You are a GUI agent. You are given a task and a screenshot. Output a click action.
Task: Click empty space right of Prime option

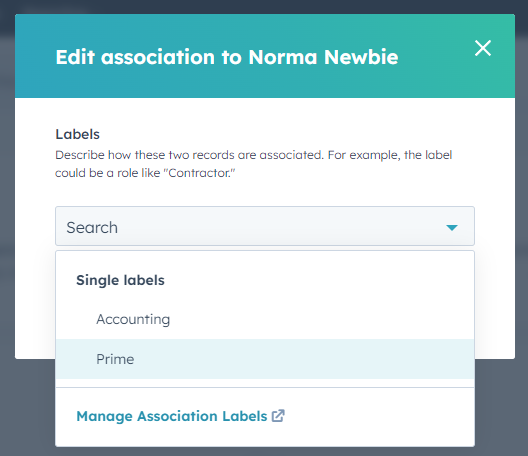tap(303, 359)
